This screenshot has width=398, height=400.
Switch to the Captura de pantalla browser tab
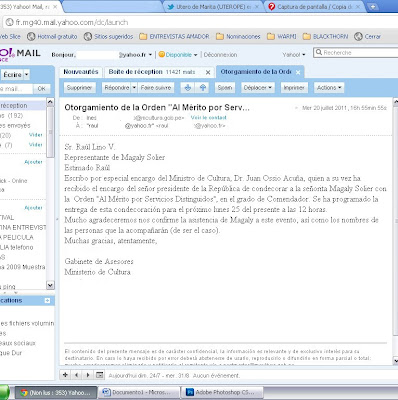[315, 7]
